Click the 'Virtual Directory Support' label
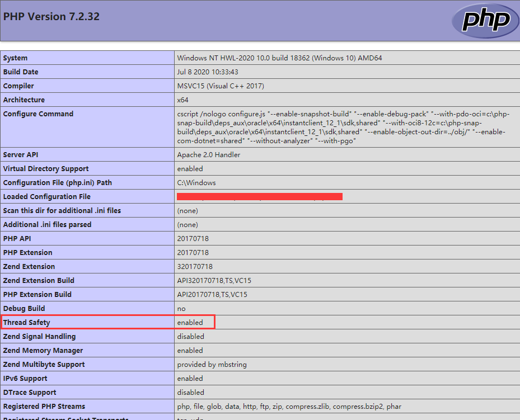520x420 pixels. click(x=46, y=168)
